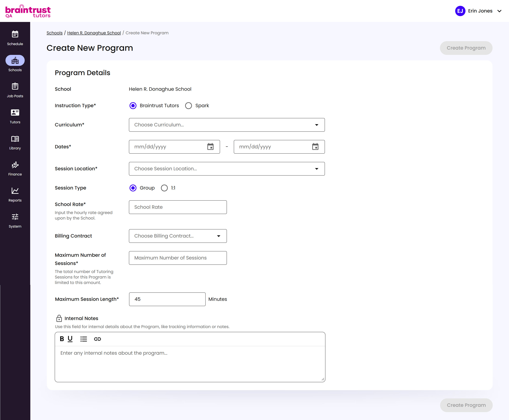Click the Schools breadcrumb link

(x=54, y=33)
